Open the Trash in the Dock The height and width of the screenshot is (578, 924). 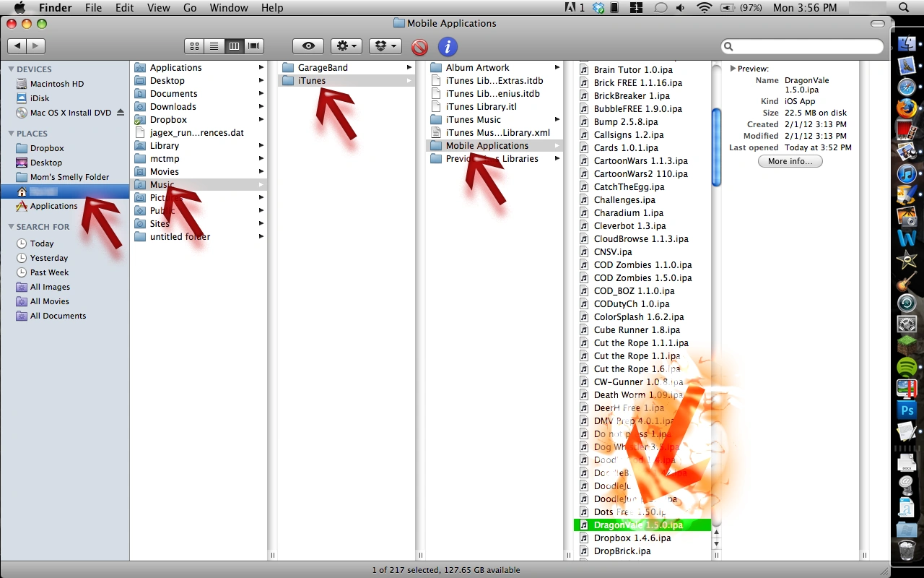[907, 551]
